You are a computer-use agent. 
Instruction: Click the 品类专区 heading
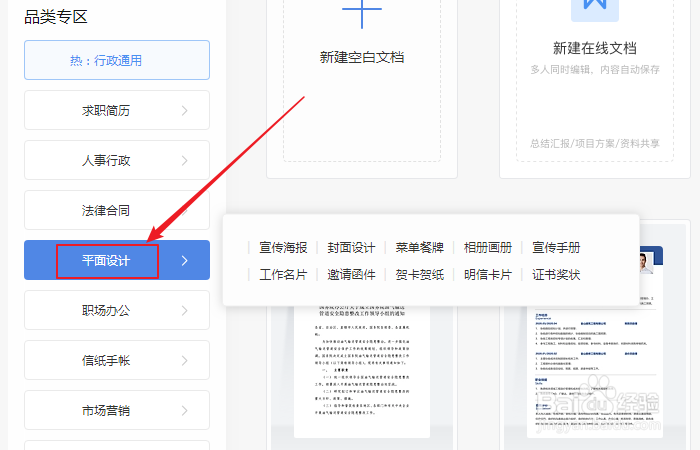(x=56, y=17)
